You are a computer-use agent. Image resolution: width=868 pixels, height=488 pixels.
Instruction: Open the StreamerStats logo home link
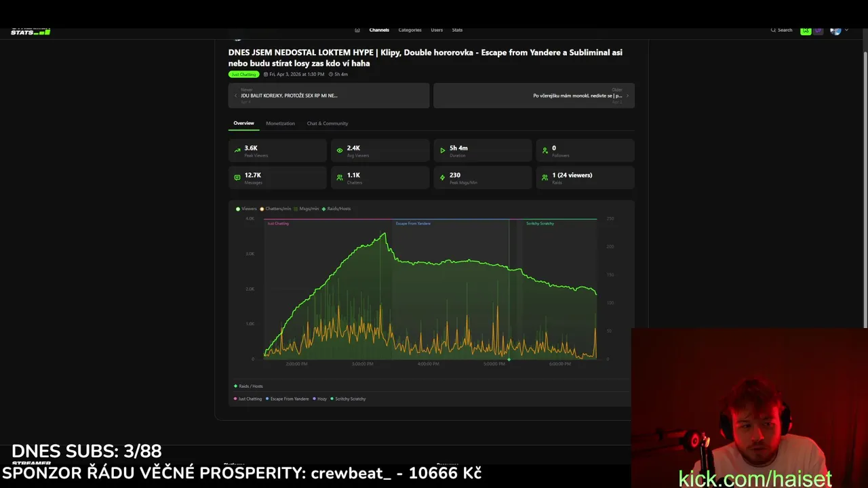tap(31, 31)
